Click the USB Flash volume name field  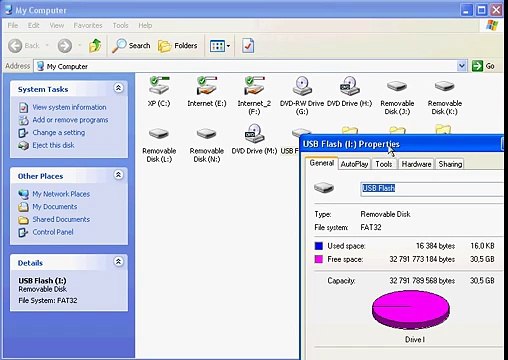(432, 188)
